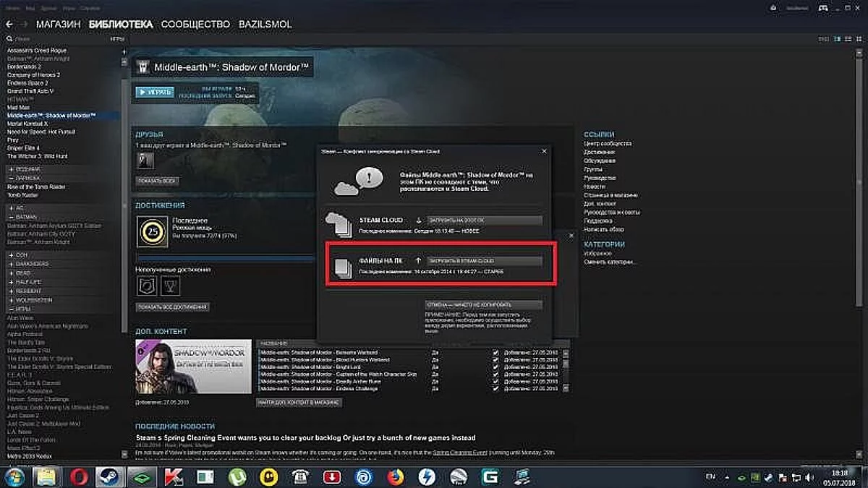Image resolution: width=868 pixels, height=488 pixels.
Task: Open uTorrent from the taskbar
Action: coord(237,476)
